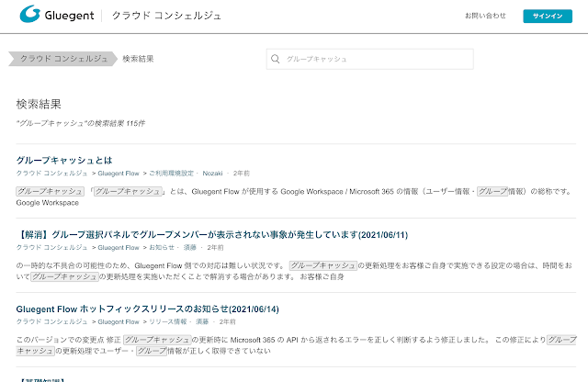
Task: Click the 検索結果 page heading
Action: coord(39,104)
